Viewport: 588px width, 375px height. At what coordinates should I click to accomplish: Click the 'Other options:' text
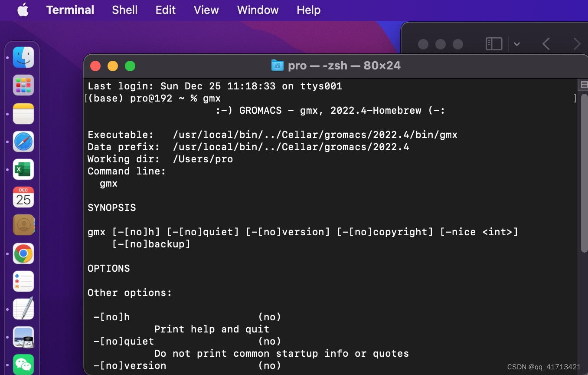click(130, 293)
